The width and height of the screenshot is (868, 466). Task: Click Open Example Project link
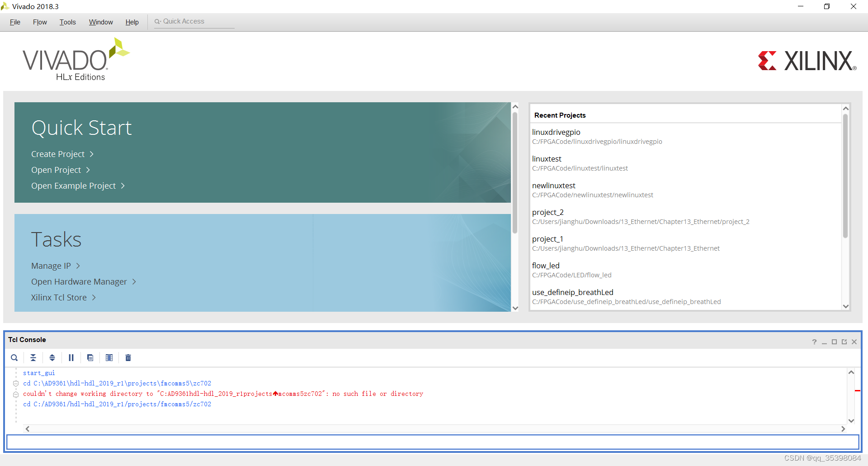73,186
